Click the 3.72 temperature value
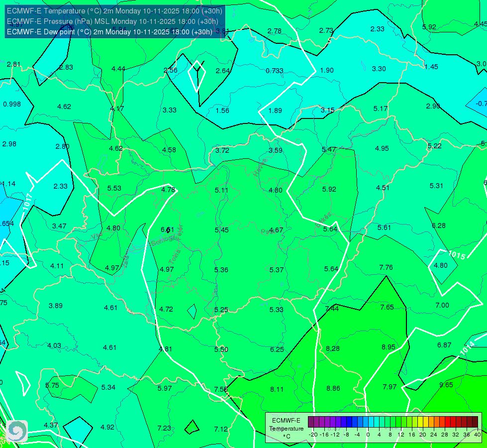Viewport: 487px width, 448px height. click(222, 150)
